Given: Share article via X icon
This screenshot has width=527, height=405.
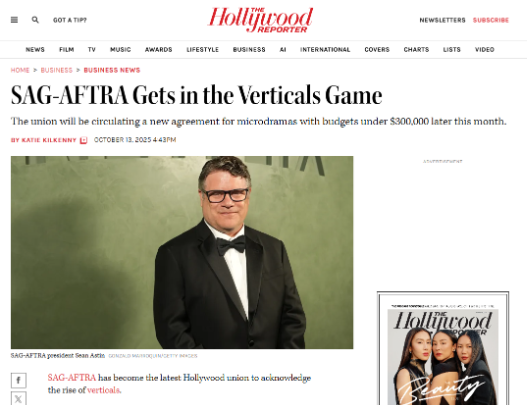Looking at the screenshot, I should click(x=18, y=399).
